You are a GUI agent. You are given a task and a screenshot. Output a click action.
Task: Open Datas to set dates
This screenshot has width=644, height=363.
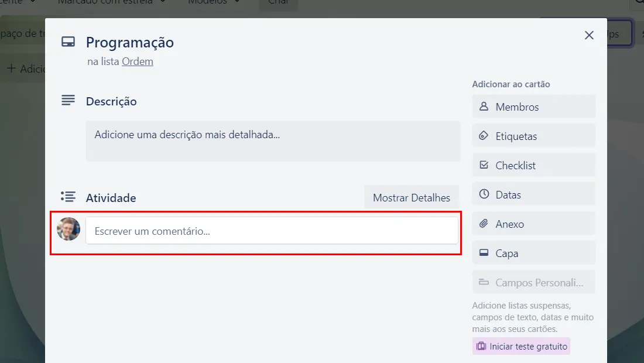point(533,194)
